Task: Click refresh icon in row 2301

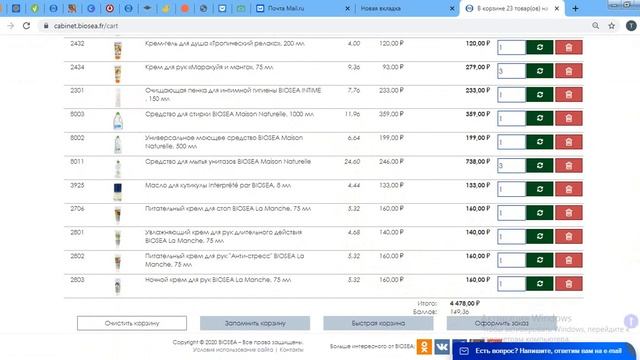Action: pos(540,95)
